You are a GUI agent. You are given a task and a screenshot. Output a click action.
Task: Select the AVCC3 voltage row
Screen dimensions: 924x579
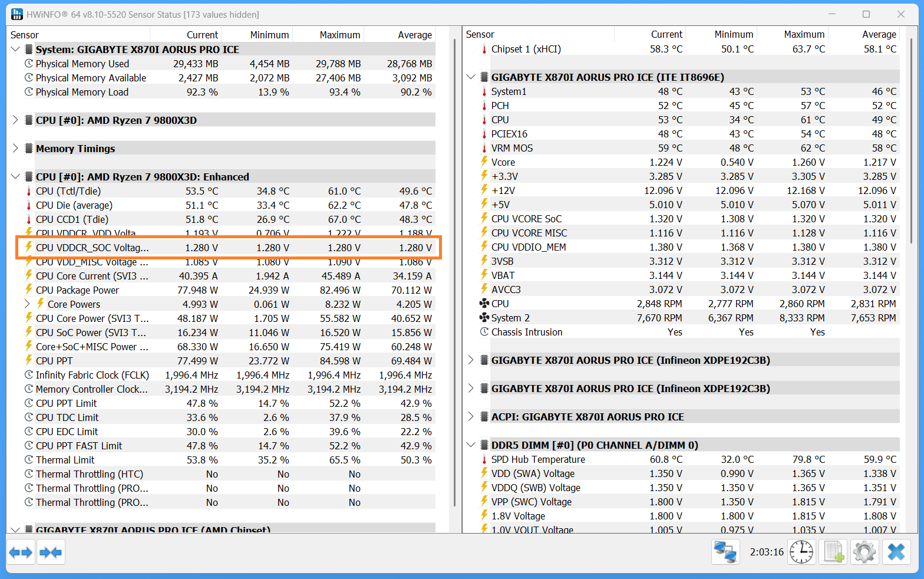pyautogui.click(x=689, y=289)
